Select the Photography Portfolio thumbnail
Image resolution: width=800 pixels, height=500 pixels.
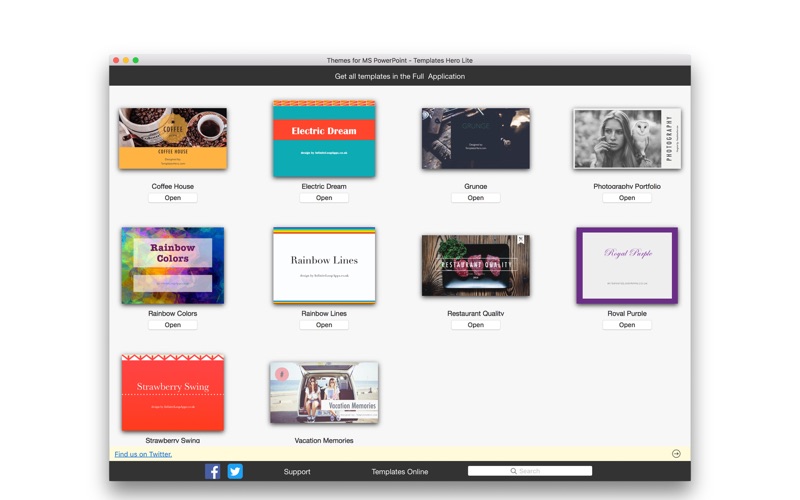627,138
